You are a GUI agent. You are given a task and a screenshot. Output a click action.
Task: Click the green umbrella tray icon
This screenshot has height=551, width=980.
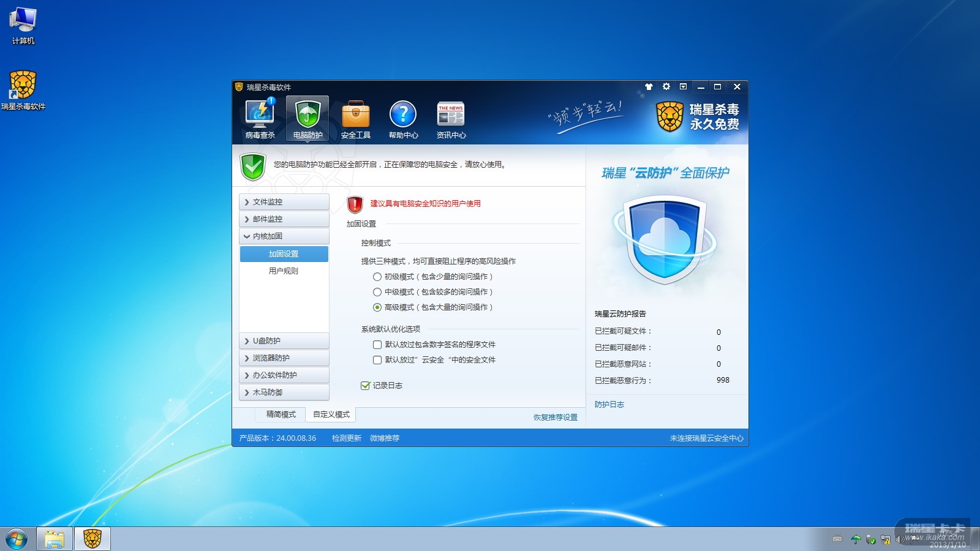[856, 539]
